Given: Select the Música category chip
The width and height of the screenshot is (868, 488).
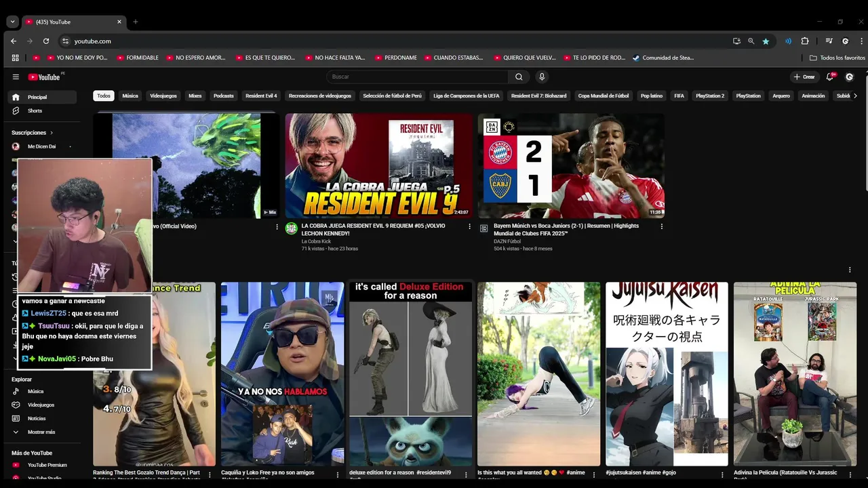Looking at the screenshot, I should click(130, 96).
